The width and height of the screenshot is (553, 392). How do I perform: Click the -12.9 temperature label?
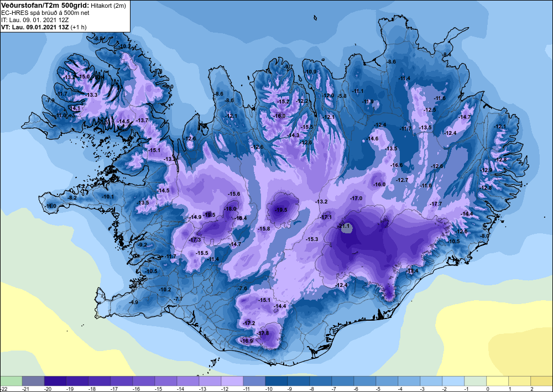coord(486,170)
